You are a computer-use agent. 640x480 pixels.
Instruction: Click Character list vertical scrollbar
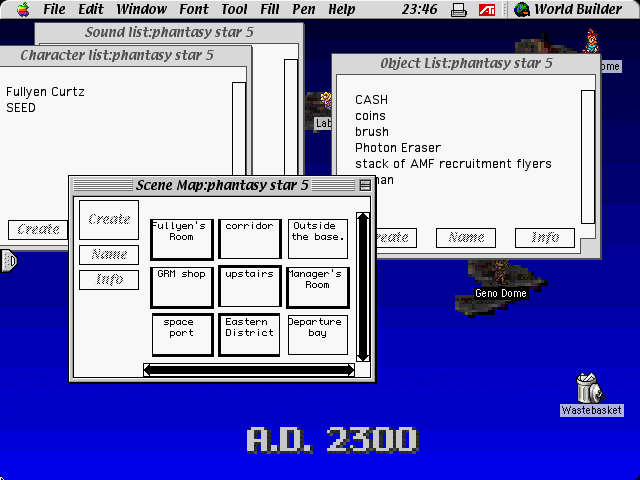(x=239, y=129)
